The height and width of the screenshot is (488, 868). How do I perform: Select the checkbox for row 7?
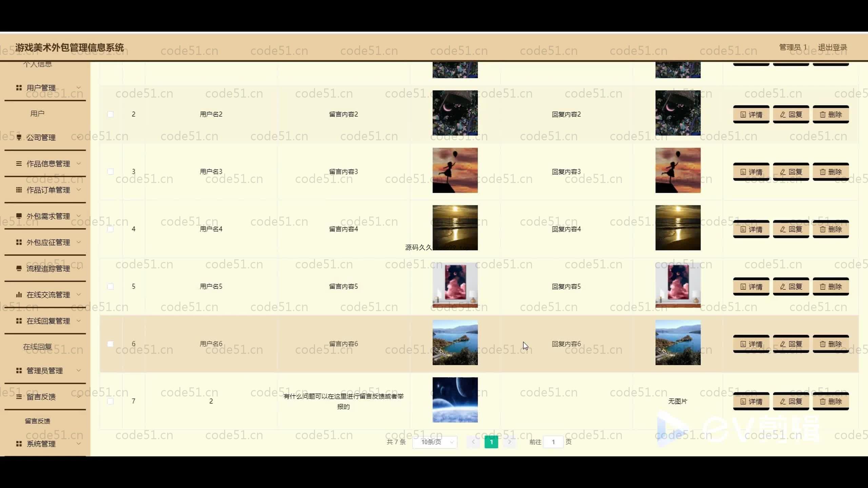coord(110,401)
